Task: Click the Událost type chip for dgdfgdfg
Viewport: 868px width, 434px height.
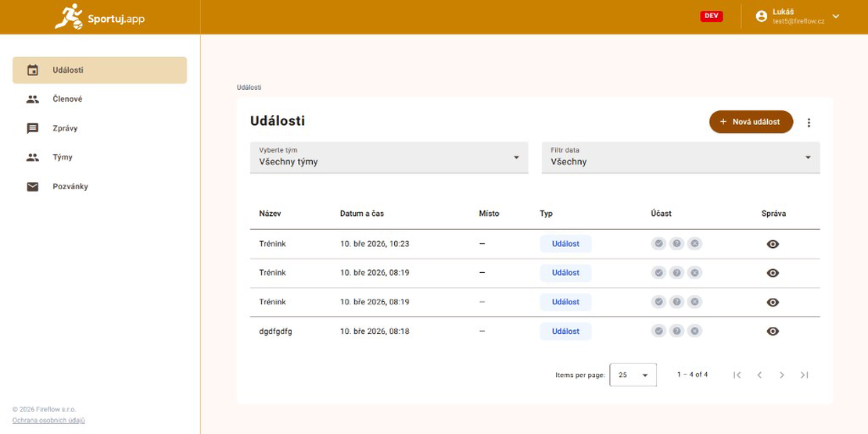Action: click(x=565, y=332)
